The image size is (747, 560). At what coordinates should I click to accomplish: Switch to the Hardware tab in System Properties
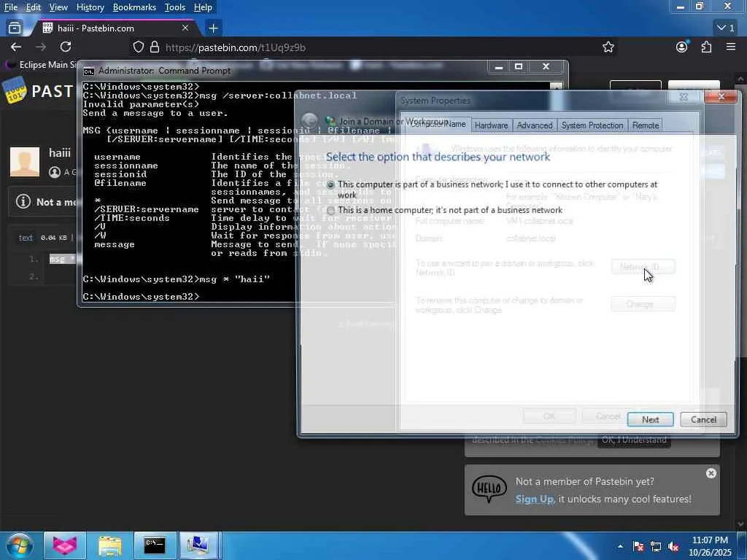[x=491, y=125]
